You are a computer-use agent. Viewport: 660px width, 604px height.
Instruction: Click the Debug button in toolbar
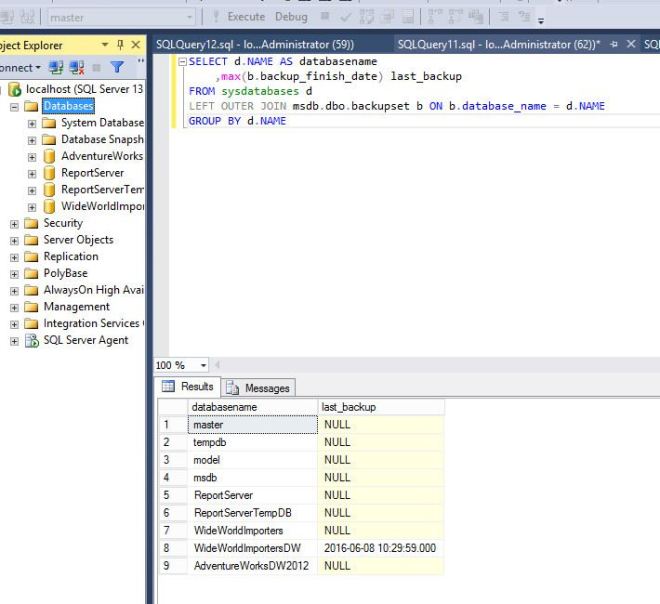click(x=291, y=17)
